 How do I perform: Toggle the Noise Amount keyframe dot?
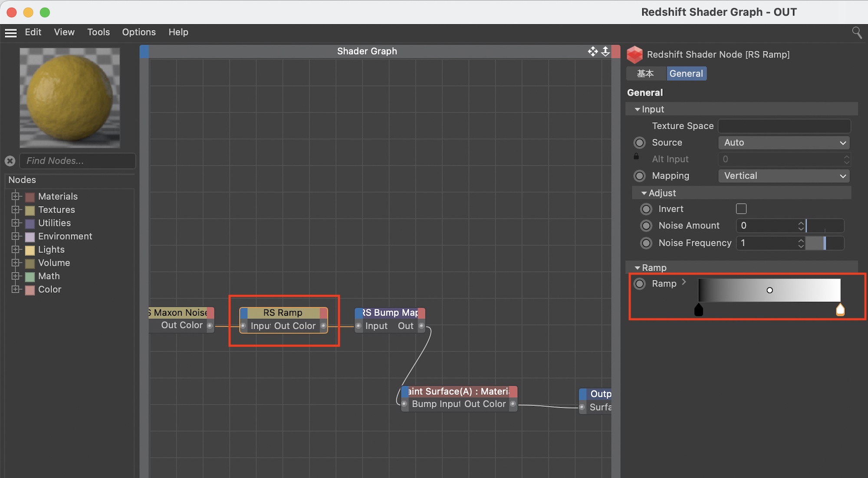click(646, 226)
